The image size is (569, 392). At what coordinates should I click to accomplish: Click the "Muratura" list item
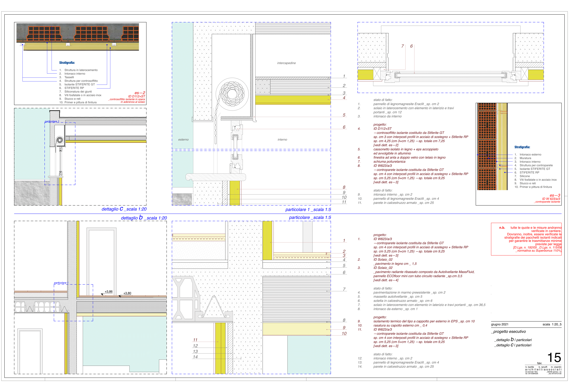tap(525, 158)
